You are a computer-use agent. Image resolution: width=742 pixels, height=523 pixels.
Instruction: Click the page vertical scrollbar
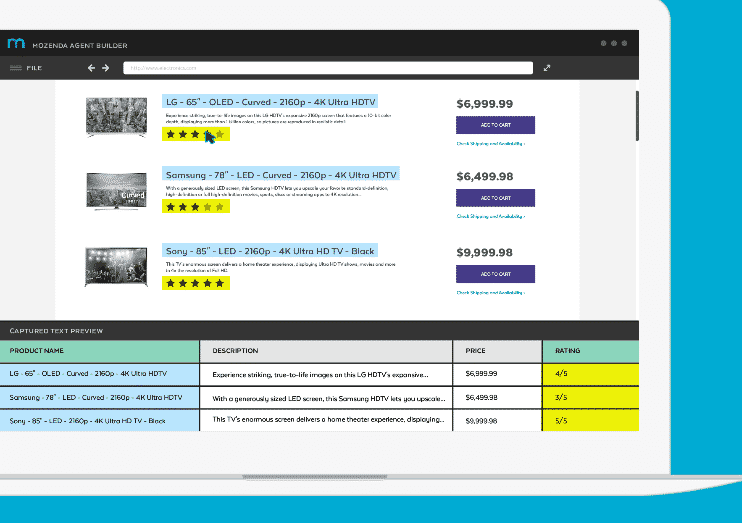click(637, 118)
